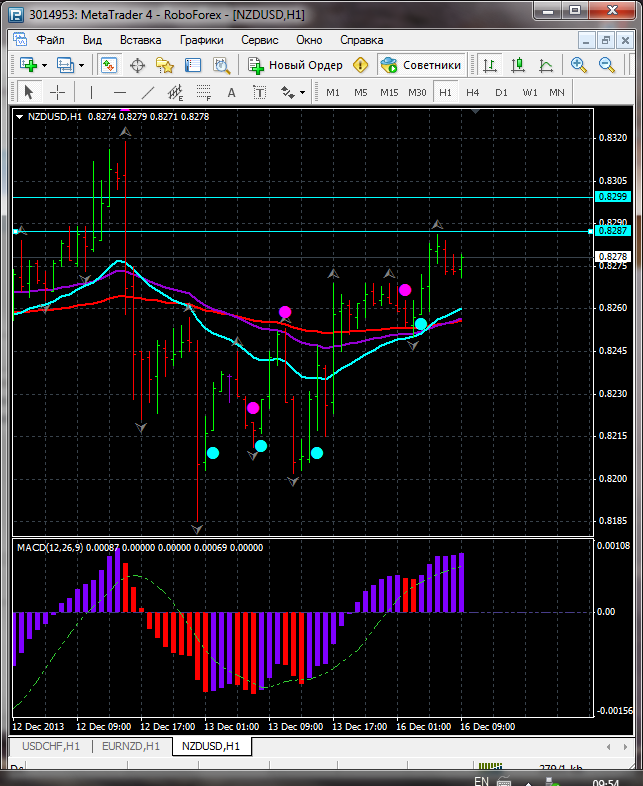
Task: Open the Графики menu
Action: click(201, 40)
